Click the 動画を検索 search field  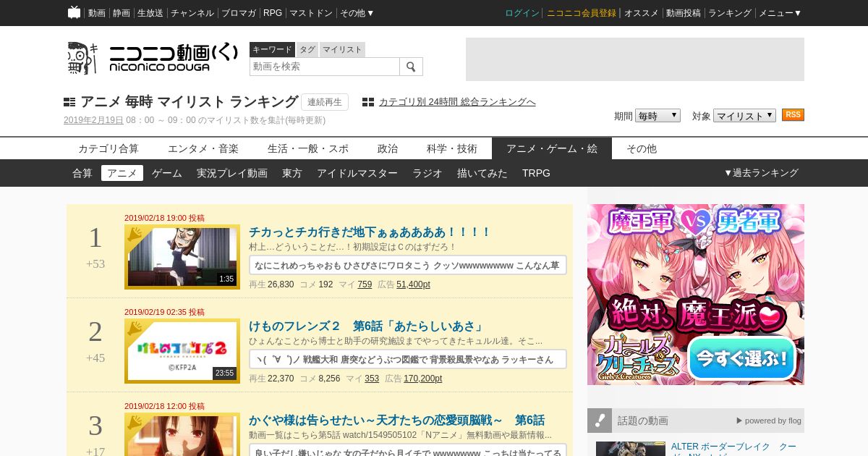point(325,67)
